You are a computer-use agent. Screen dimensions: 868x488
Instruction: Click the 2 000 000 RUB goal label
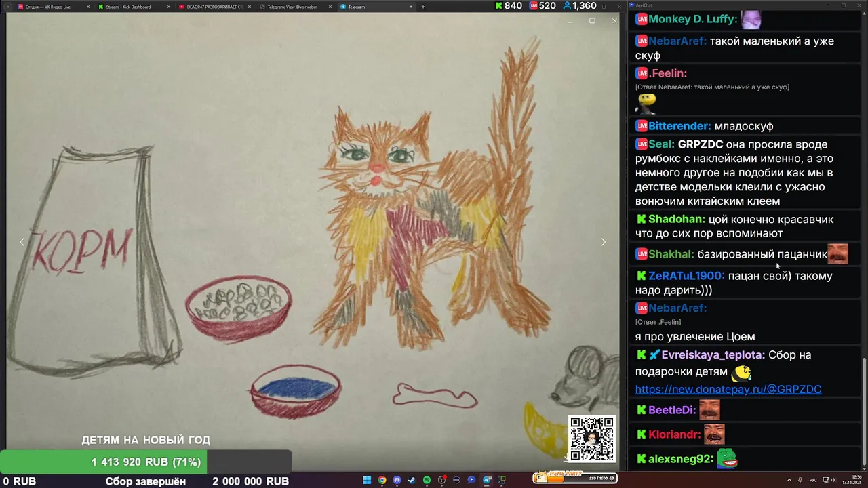pos(251,481)
